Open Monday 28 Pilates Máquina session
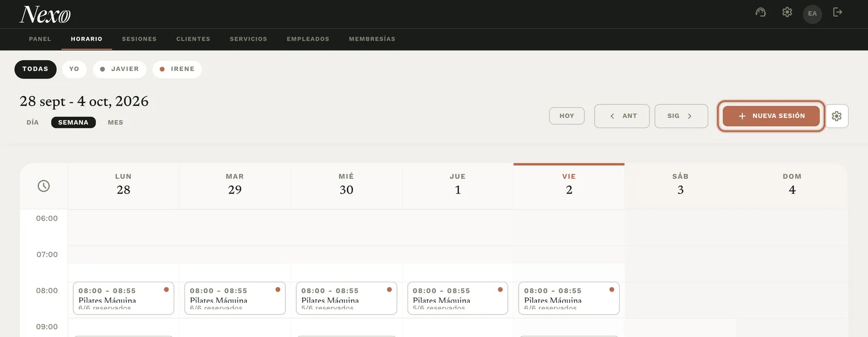This screenshot has height=337, width=868. [x=124, y=298]
